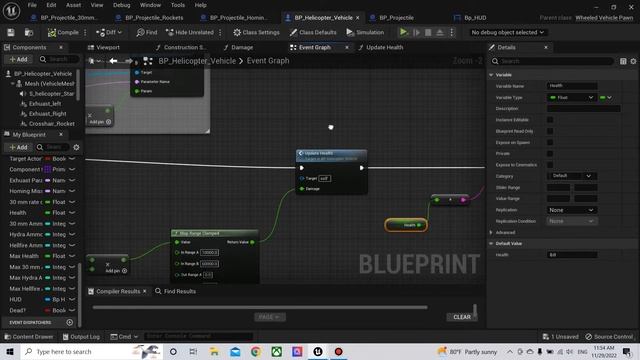Click the Variable Name input field
The height and width of the screenshot is (360, 640).
click(572, 86)
